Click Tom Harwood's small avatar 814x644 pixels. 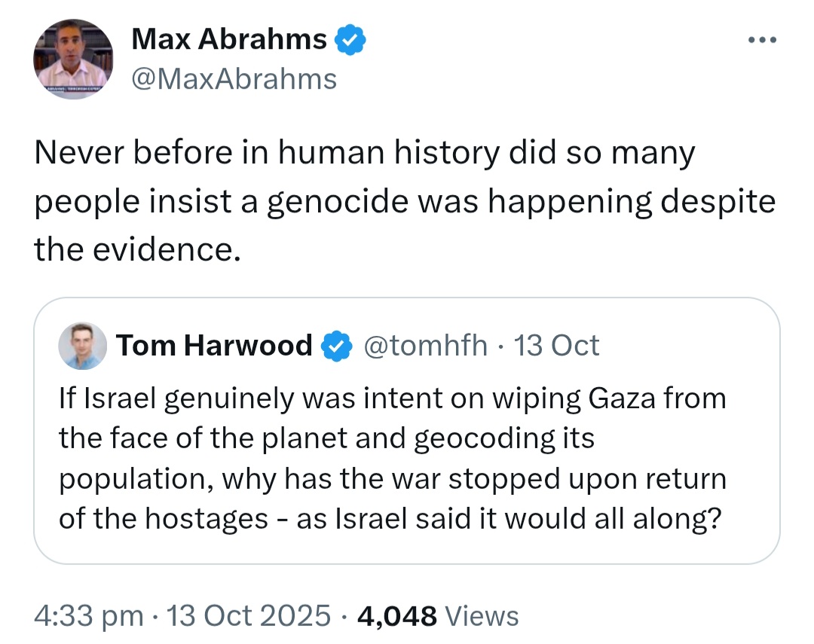pyautogui.click(x=83, y=346)
